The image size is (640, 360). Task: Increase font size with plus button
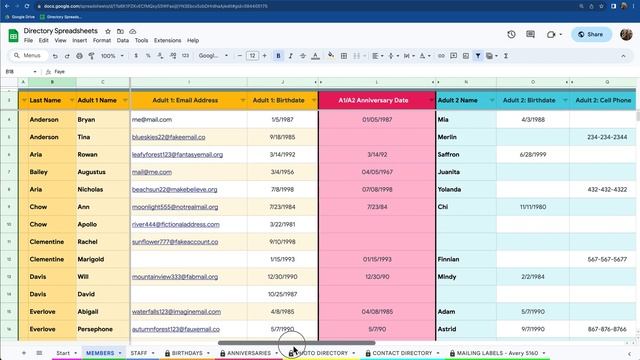point(264,56)
